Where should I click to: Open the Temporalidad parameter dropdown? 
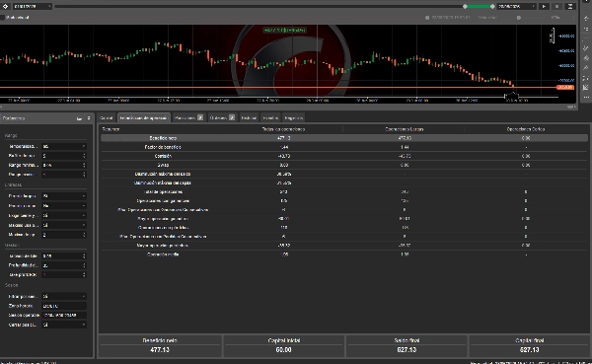tap(64, 146)
